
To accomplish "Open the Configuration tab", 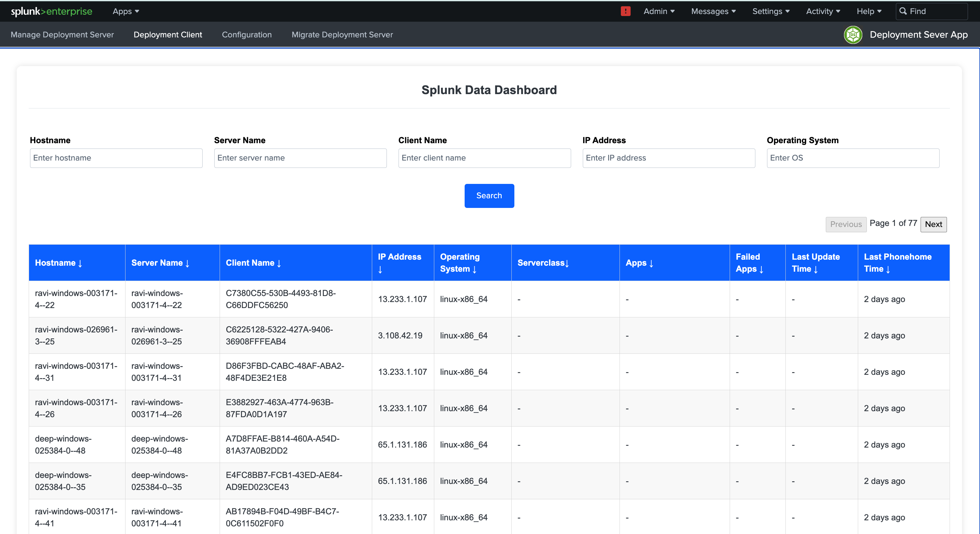I will coord(247,35).
